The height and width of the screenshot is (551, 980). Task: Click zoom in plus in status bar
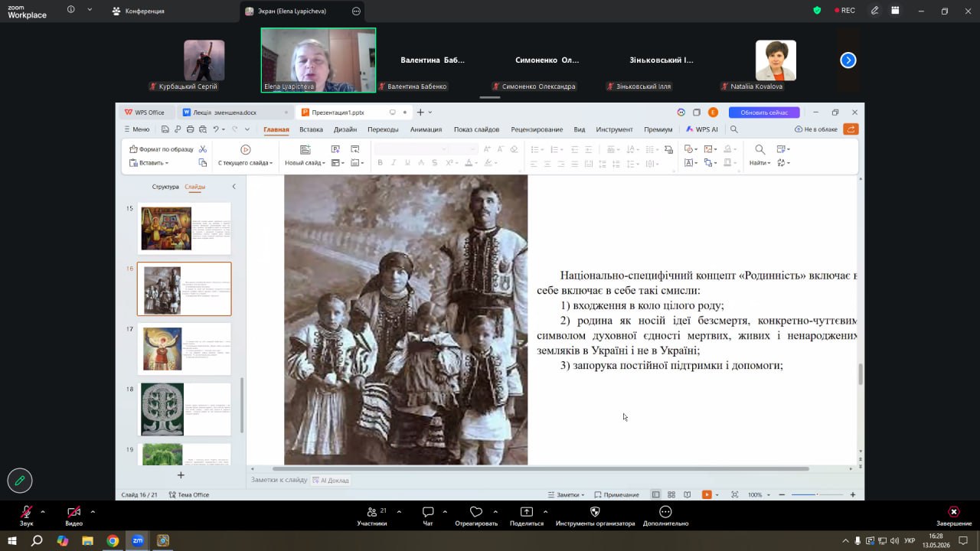coord(853,494)
